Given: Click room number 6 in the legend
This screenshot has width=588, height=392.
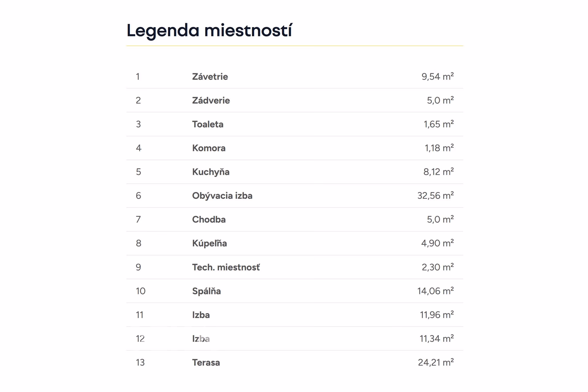Looking at the screenshot, I should [138, 196].
